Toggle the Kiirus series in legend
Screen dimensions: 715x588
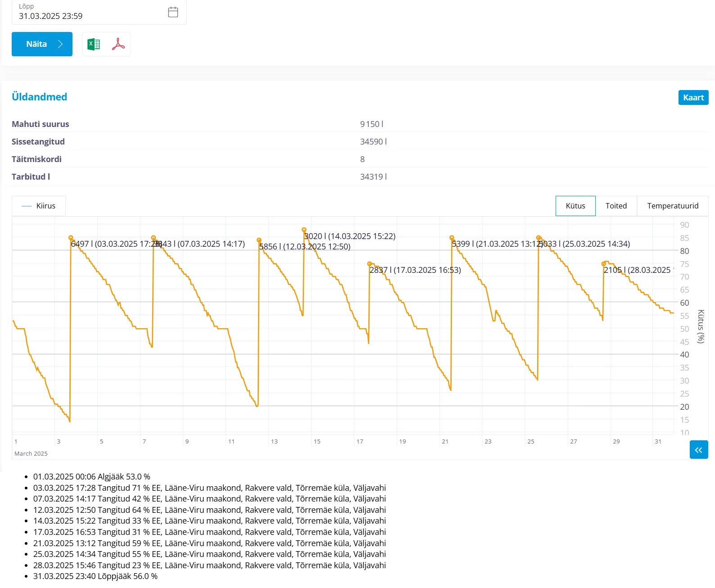click(39, 206)
